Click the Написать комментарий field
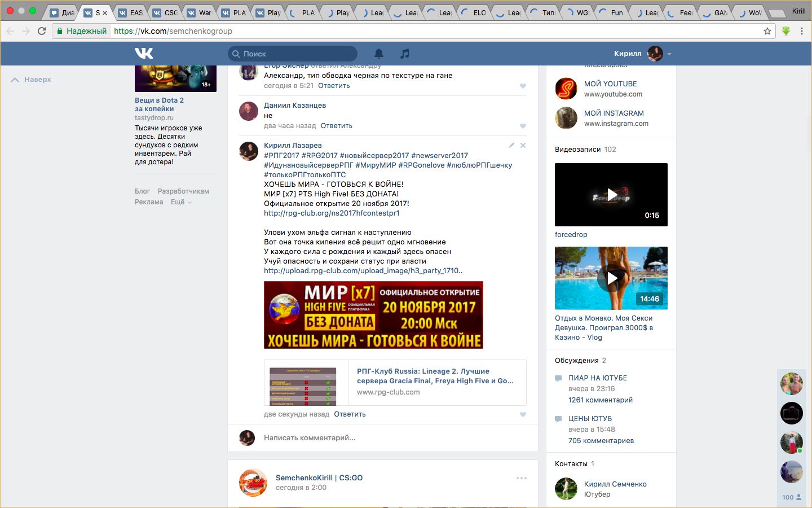The height and width of the screenshot is (508, 812). [x=389, y=438]
